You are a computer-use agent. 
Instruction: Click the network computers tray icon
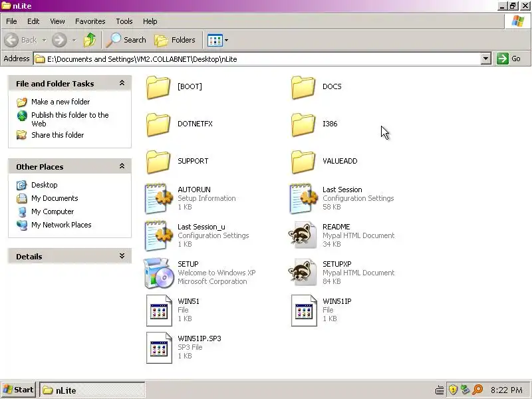point(465,390)
